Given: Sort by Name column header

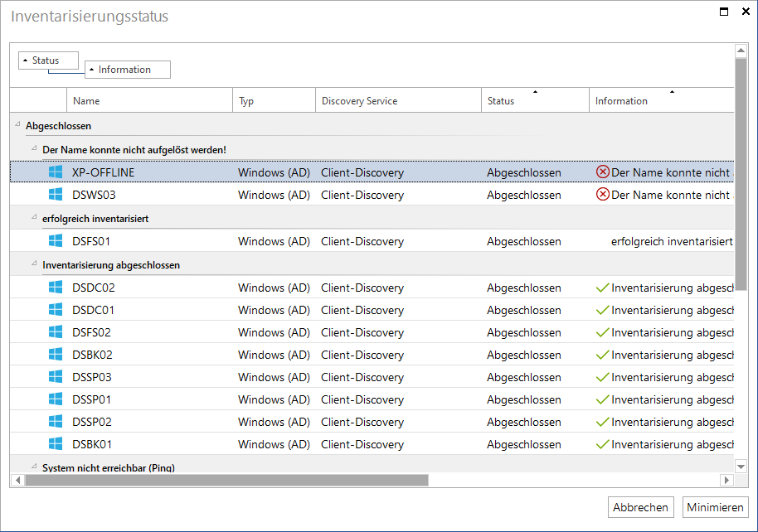Looking at the screenshot, I should click(x=150, y=100).
